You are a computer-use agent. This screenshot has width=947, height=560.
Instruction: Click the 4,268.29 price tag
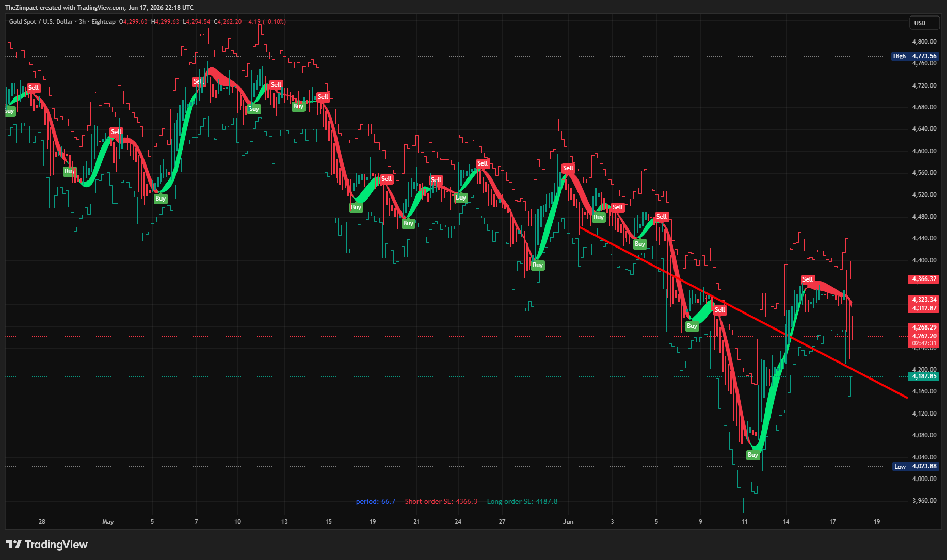click(924, 327)
